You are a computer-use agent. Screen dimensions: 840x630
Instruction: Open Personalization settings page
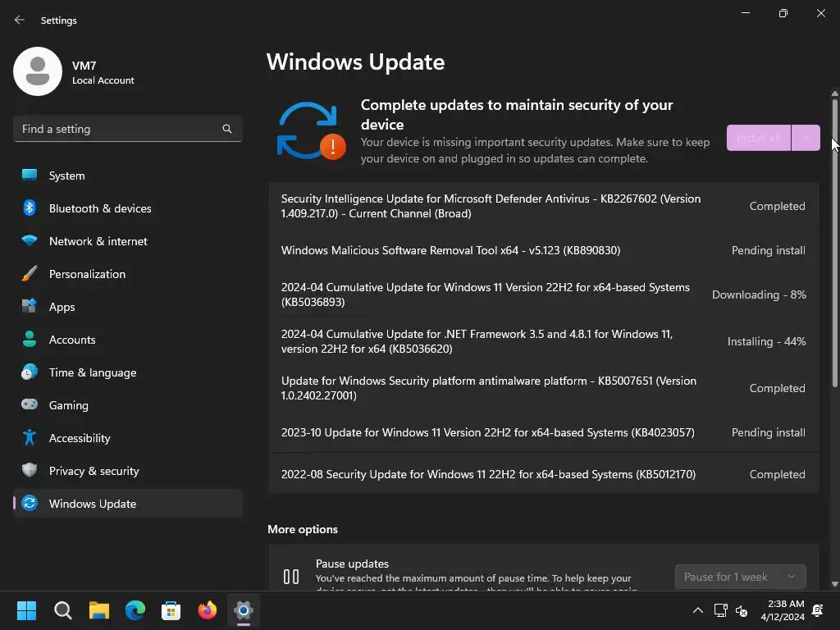click(x=87, y=274)
